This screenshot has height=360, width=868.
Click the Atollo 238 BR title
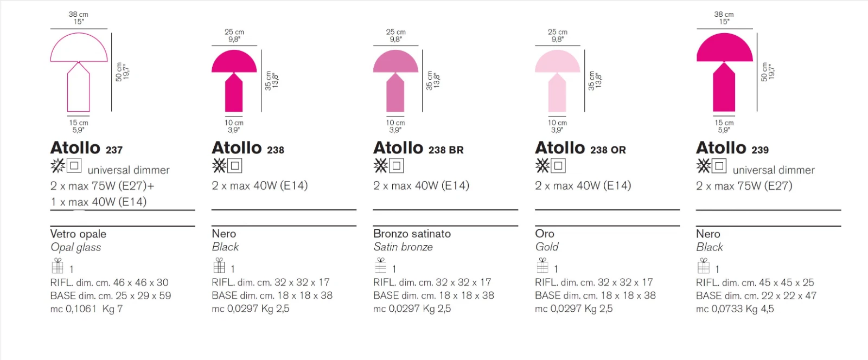tap(418, 148)
